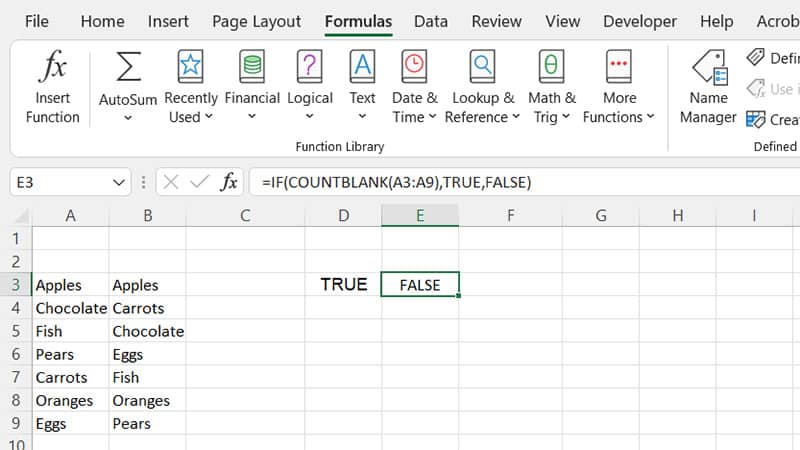800x450 pixels.
Task: Click the Select All corner triangle
Action: (x=22, y=216)
